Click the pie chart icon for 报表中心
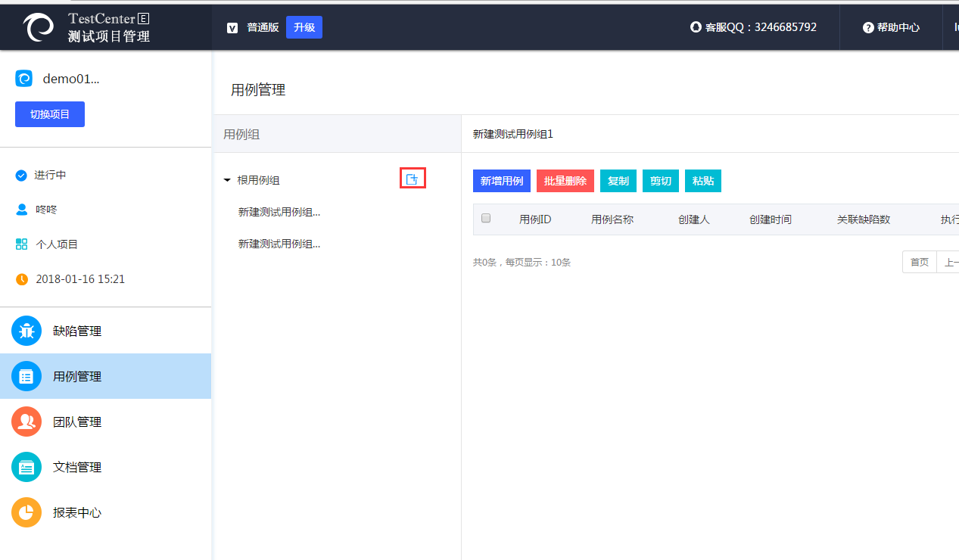Viewport: 959px width, 560px height. [x=26, y=512]
